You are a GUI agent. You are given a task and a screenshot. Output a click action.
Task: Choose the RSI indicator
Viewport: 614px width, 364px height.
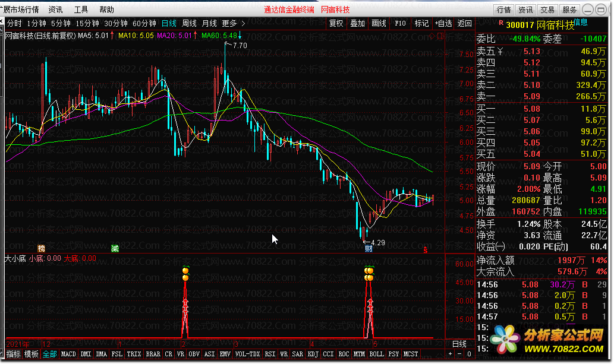[x=270, y=354]
